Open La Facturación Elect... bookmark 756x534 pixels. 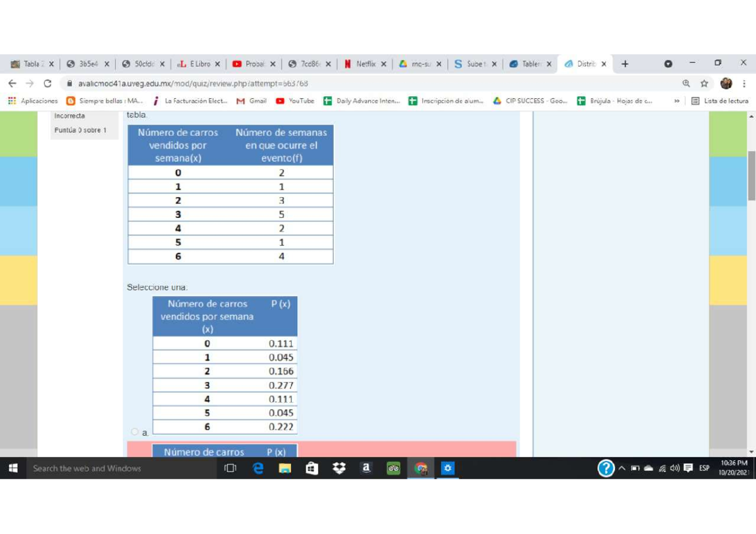tap(190, 101)
